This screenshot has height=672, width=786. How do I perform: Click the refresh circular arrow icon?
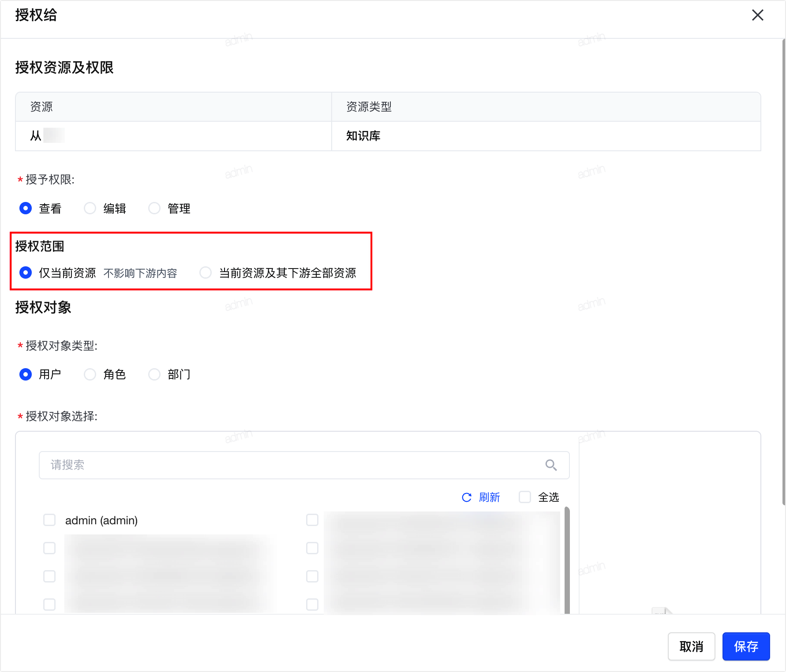tap(466, 497)
